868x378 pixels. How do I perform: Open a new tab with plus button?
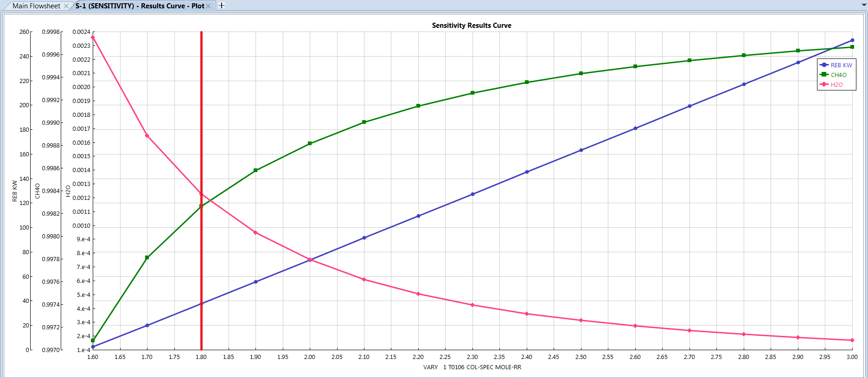tap(222, 6)
